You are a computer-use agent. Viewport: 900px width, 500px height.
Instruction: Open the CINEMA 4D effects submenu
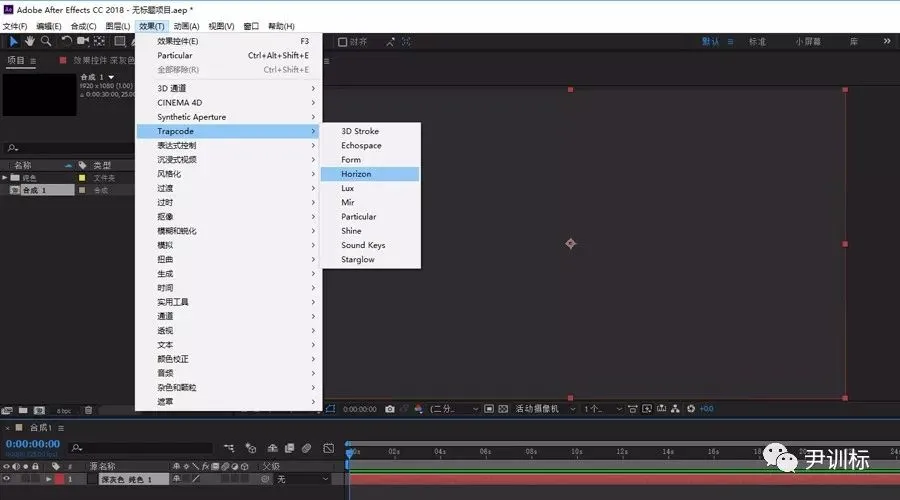(x=228, y=102)
